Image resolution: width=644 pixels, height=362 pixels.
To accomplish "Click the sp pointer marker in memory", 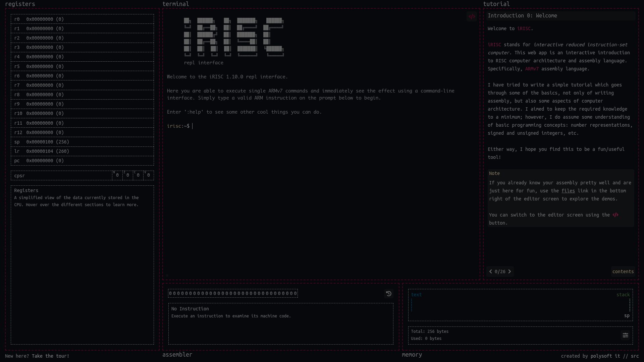I will tap(627, 316).
